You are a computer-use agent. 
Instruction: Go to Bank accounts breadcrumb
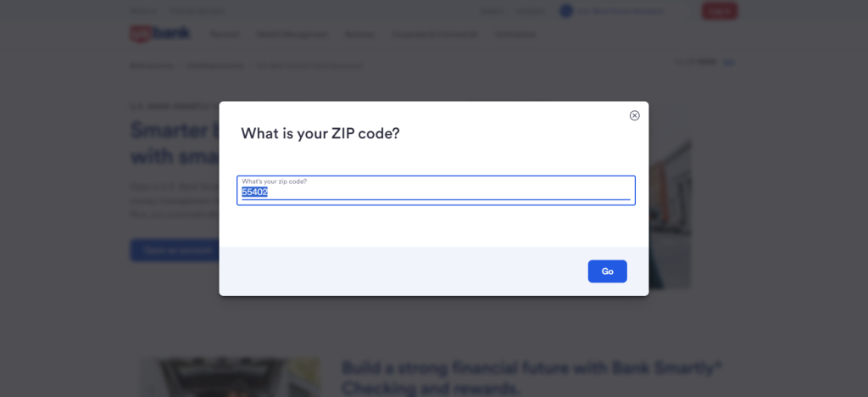[152, 65]
